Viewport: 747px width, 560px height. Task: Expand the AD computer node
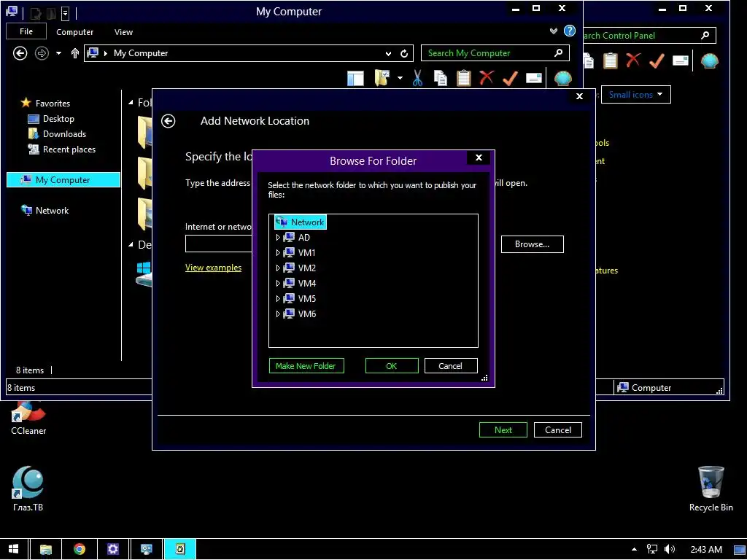[x=278, y=237]
